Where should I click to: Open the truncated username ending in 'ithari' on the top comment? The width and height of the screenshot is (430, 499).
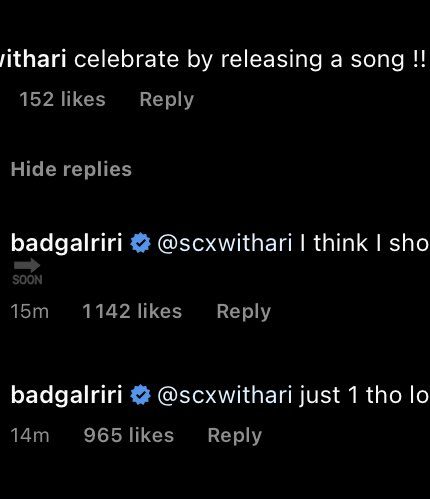coord(33,59)
